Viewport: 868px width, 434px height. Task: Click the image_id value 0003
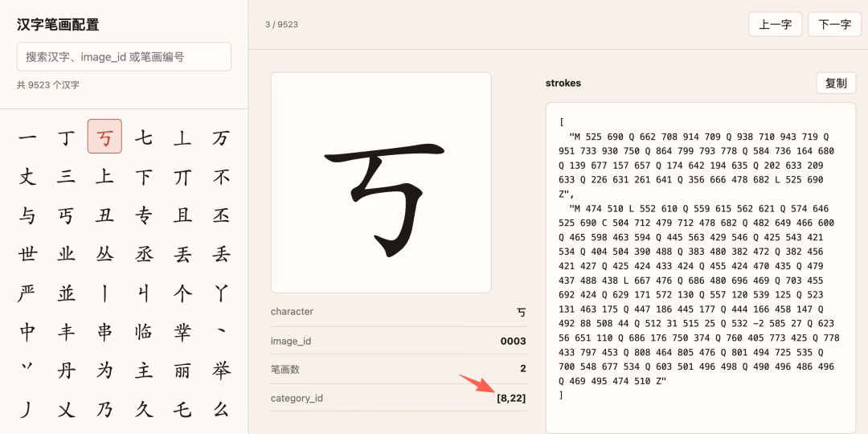tap(513, 341)
